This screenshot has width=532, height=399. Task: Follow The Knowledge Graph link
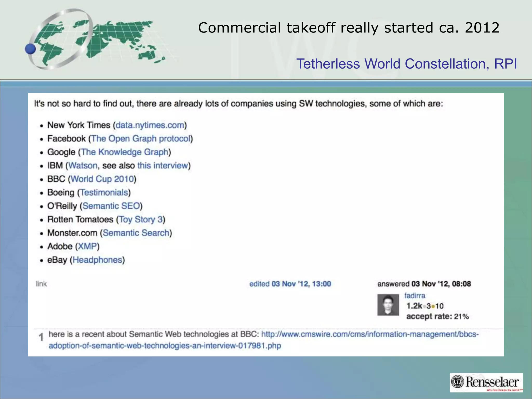pyautogui.click(x=125, y=152)
